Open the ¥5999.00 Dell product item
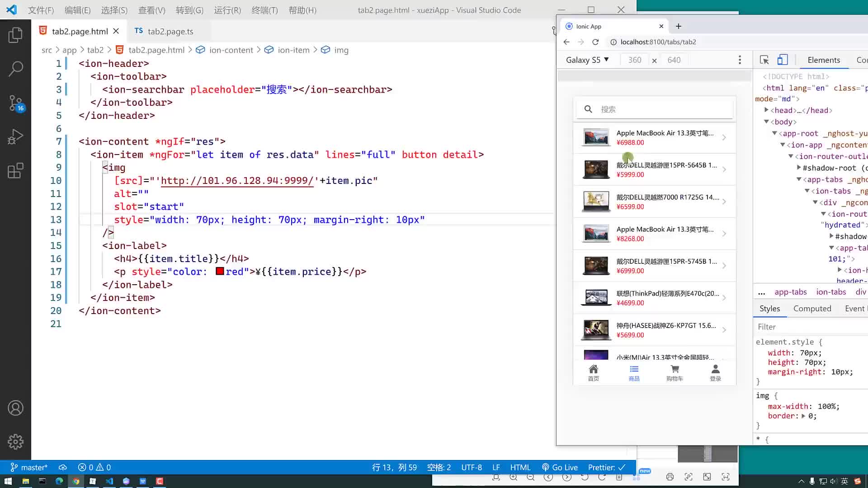 [x=655, y=169]
